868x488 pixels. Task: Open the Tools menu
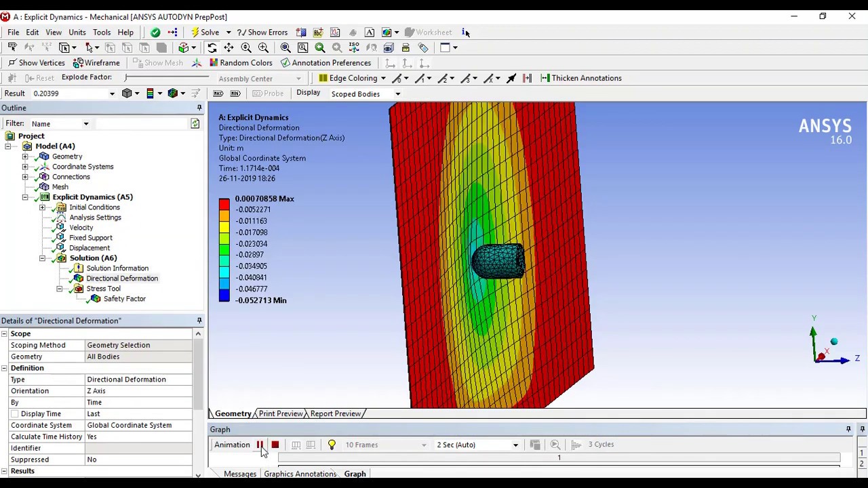tap(102, 32)
